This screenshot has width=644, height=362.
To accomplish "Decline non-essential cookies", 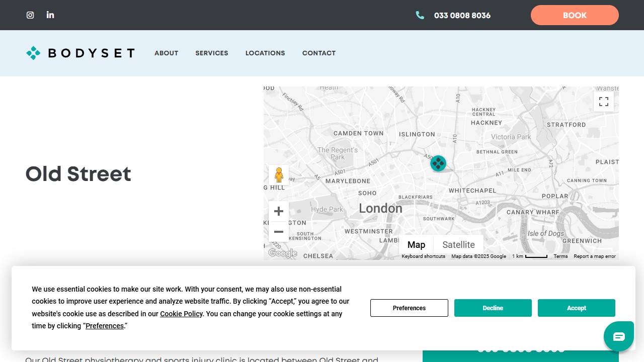I will (493, 308).
